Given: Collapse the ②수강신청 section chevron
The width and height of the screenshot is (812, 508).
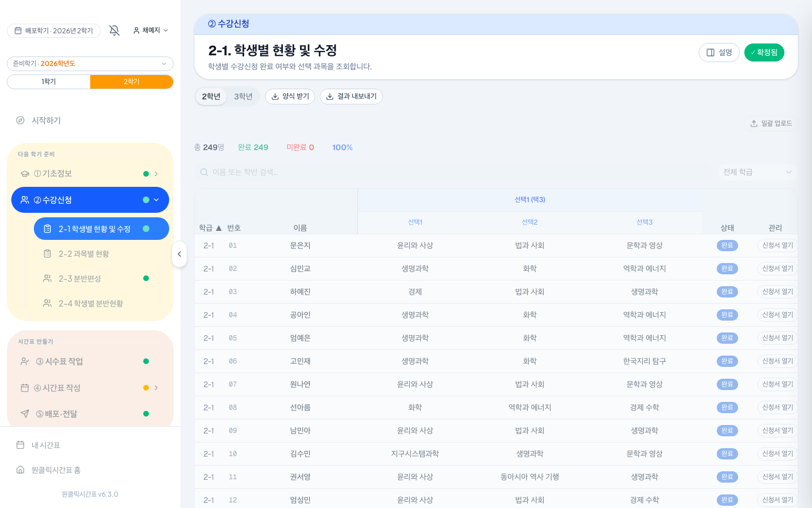Looking at the screenshot, I should (x=156, y=200).
